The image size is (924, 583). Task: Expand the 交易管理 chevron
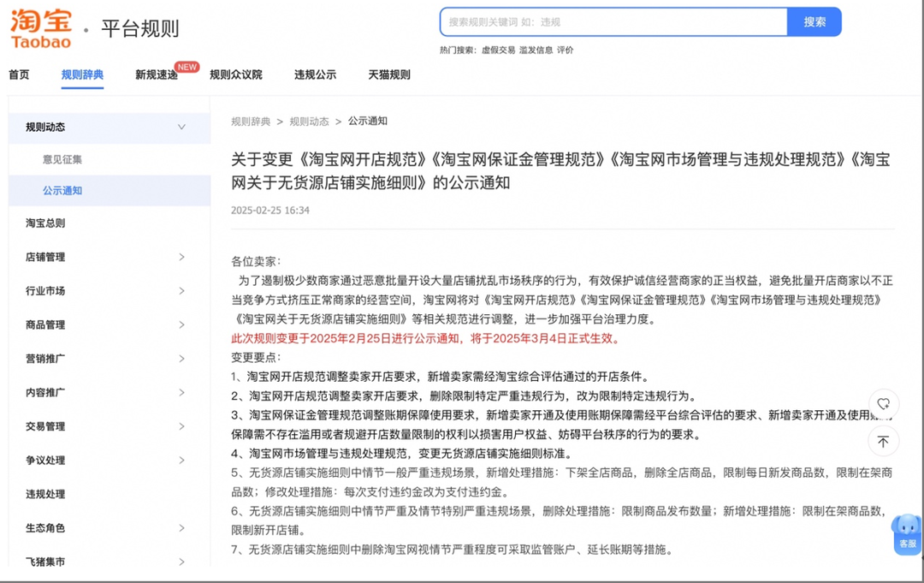click(181, 426)
